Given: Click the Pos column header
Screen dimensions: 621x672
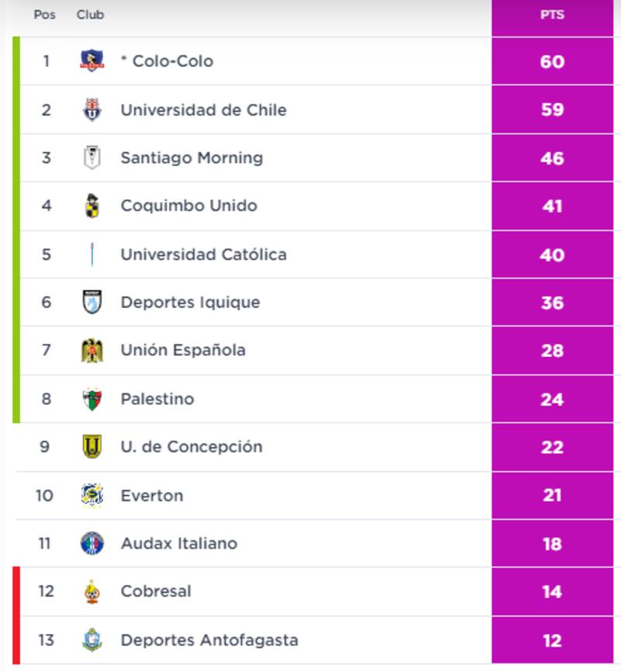Looking at the screenshot, I should pyautogui.click(x=45, y=15).
